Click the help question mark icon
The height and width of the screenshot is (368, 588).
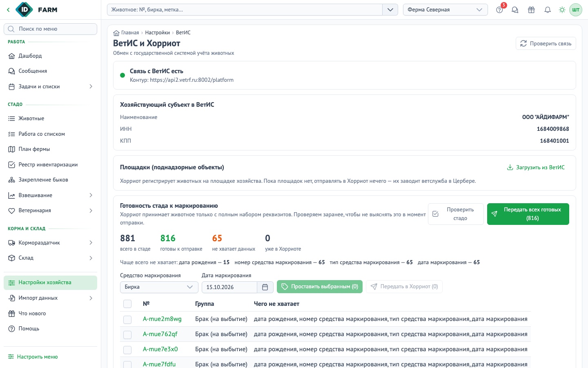(x=499, y=10)
